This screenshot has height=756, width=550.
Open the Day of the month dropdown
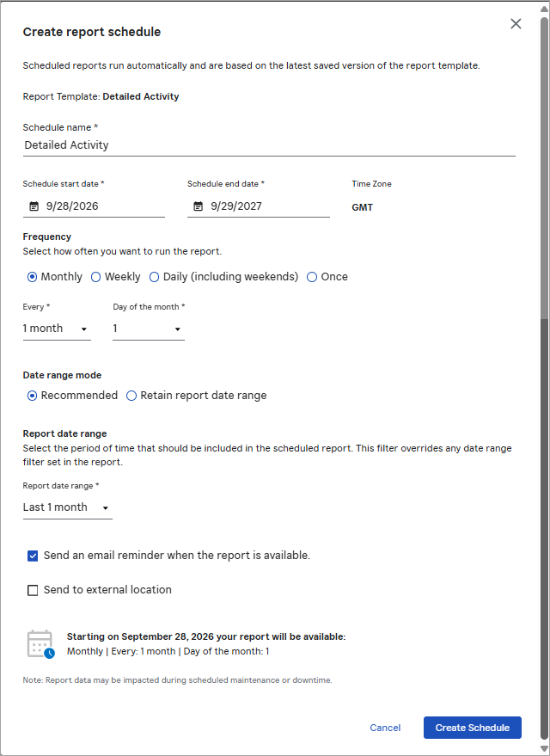pyautogui.click(x=149, y=329)
